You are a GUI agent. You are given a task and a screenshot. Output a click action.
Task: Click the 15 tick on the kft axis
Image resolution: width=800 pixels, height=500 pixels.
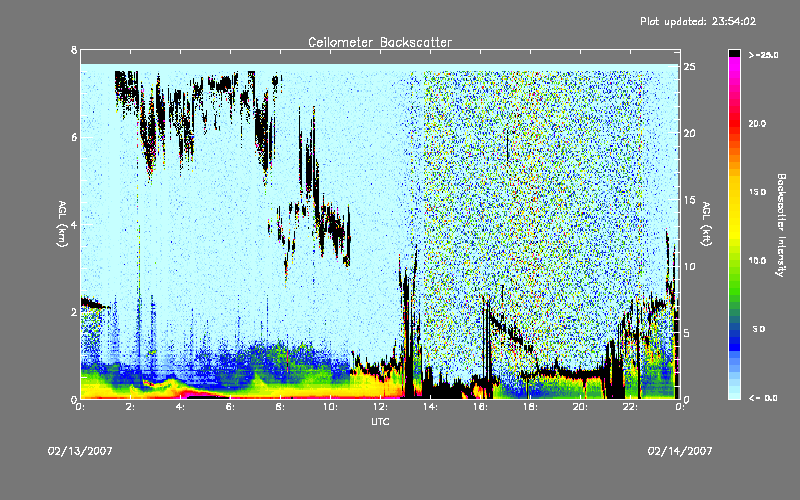[689, 200]
